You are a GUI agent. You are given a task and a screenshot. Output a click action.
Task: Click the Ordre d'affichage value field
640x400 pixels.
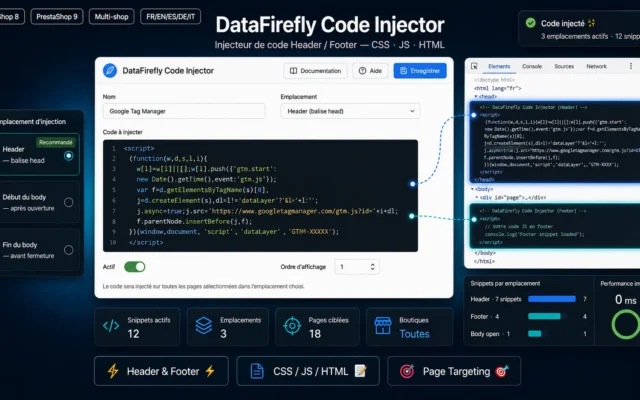pos(357,267)
